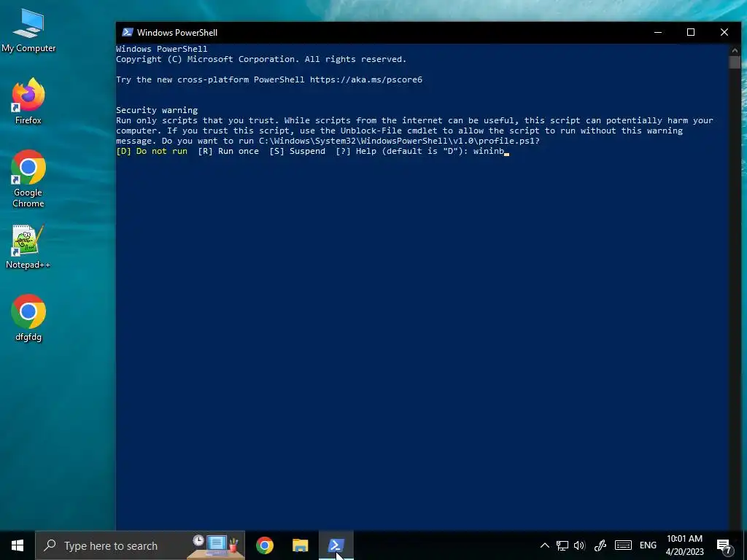Image resolution: width=747 pixels, height=560 pixels.
Task: Open the My Computer desktop icon
Action: (x=28, y=31)
